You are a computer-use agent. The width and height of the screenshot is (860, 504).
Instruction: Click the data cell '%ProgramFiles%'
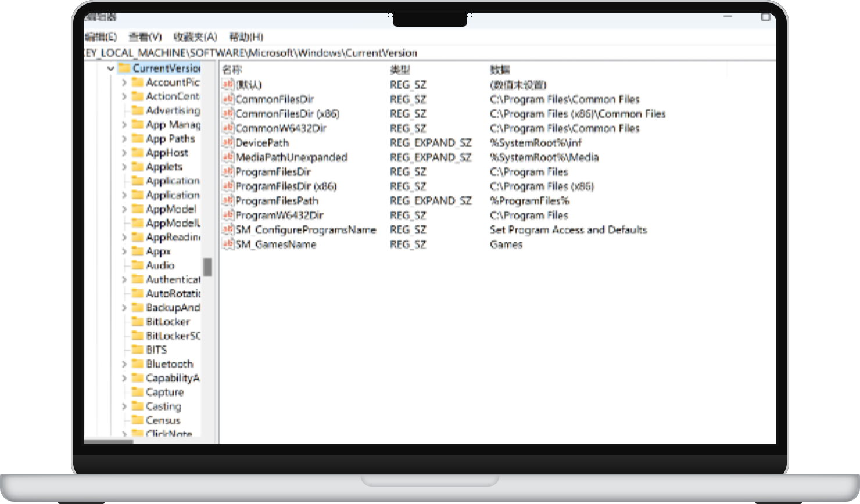tap(529, 201)
